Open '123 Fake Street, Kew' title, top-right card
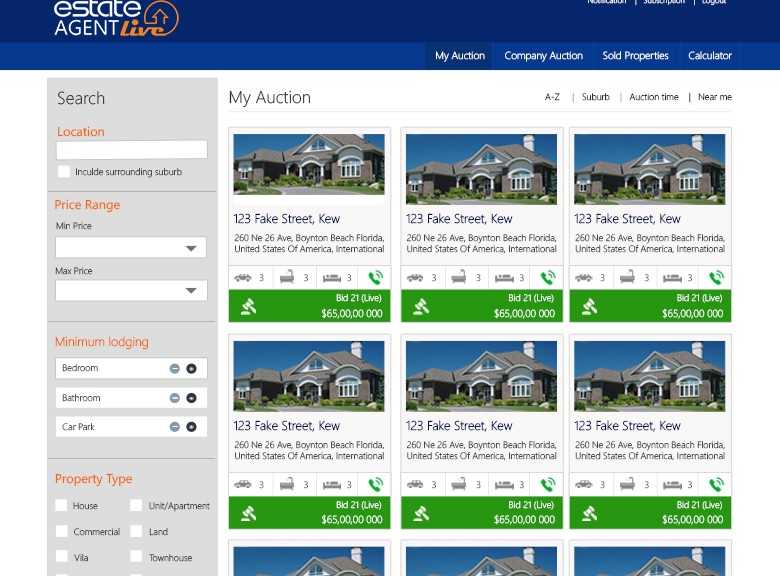 coord(627,219)
